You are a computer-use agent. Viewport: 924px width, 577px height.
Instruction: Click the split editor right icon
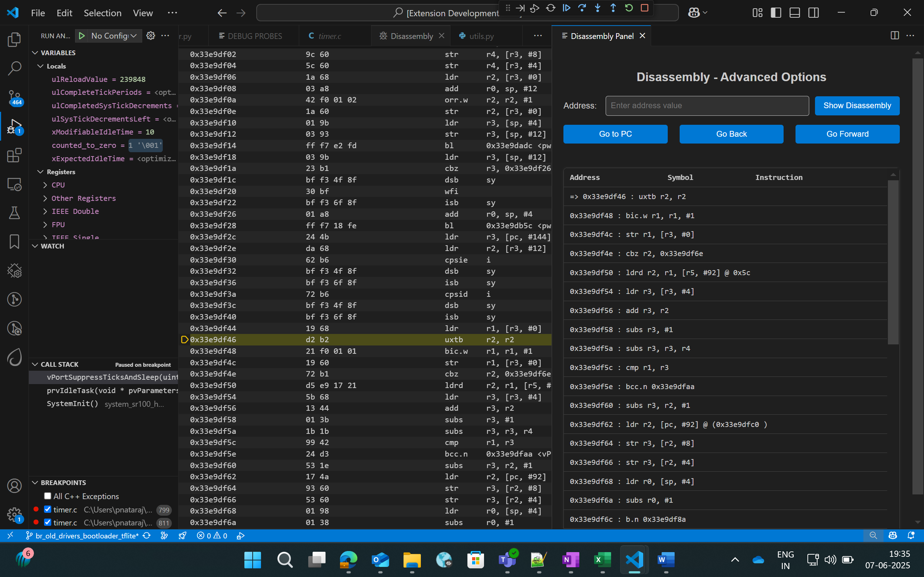click(x=895, y=36)
